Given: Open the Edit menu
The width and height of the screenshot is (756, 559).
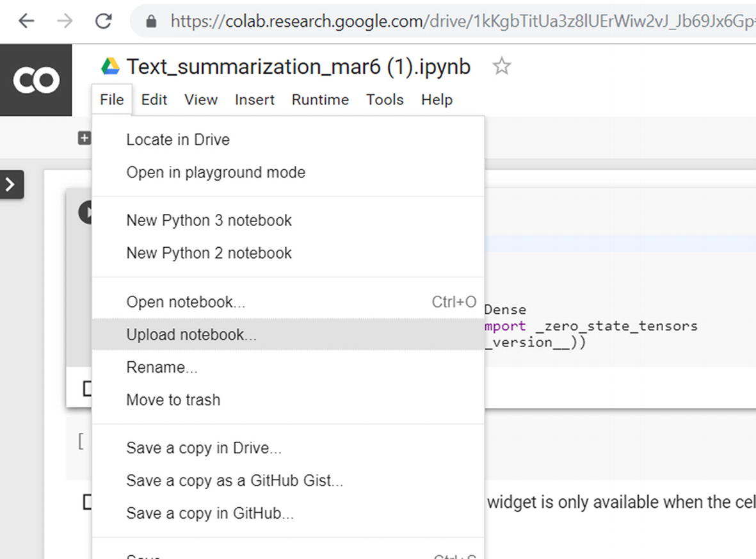Looking at the screenshot, I should 154,100.
